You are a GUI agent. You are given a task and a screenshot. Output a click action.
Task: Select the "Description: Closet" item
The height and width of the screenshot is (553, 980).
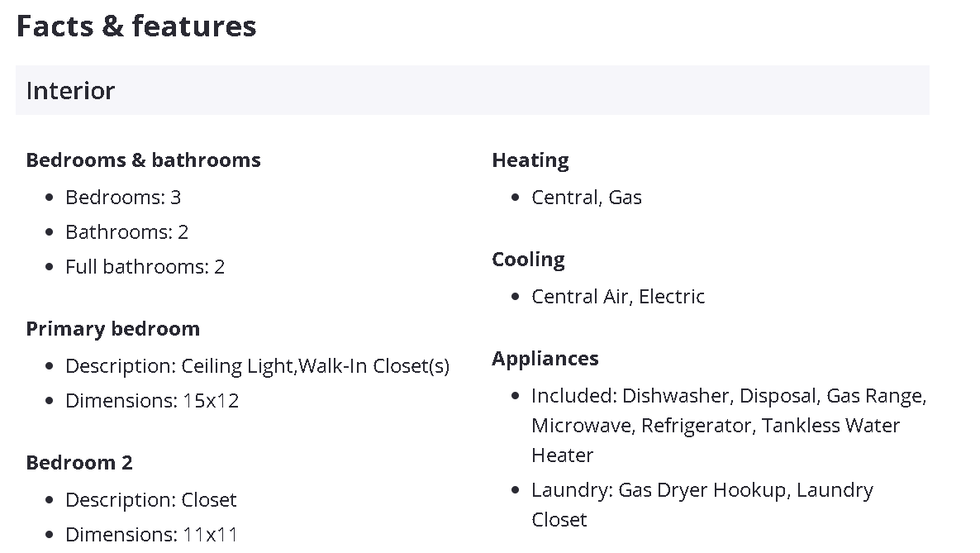(150, 500)
